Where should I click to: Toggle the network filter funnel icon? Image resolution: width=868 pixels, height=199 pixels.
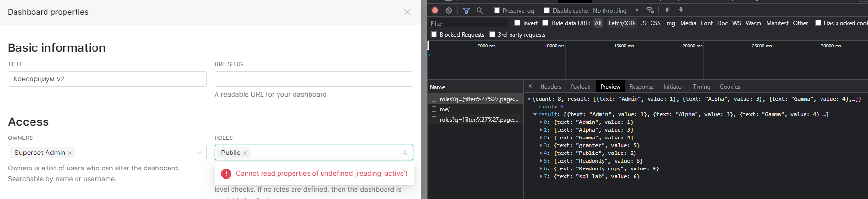pos(466,10)
